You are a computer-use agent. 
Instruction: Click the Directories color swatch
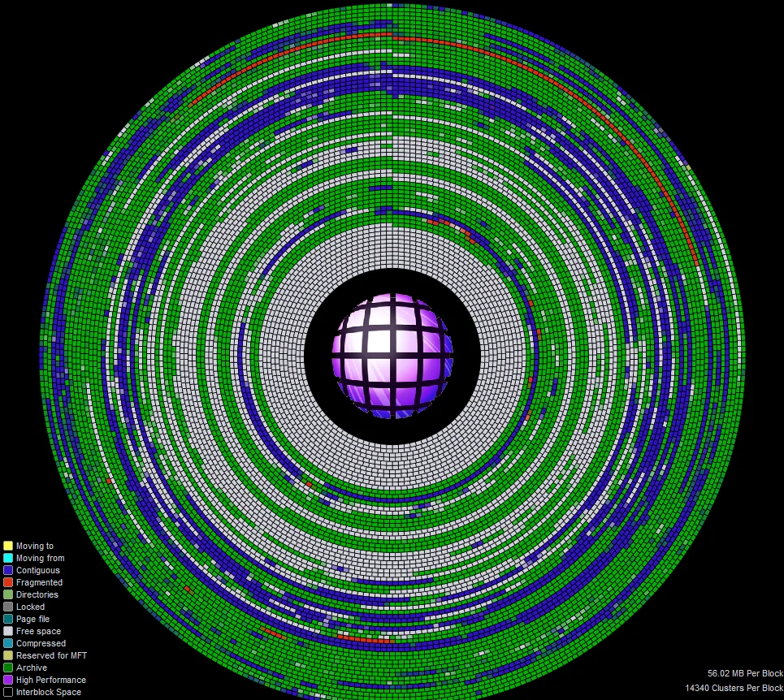click(x=8, y=594)
